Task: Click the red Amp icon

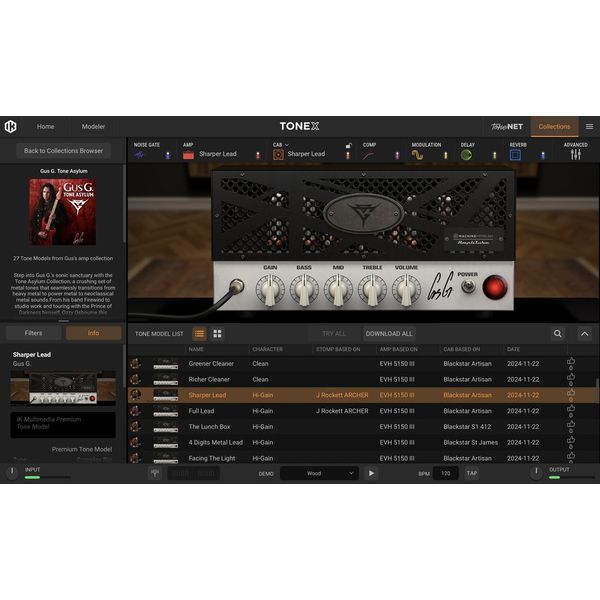Action: 188,155
